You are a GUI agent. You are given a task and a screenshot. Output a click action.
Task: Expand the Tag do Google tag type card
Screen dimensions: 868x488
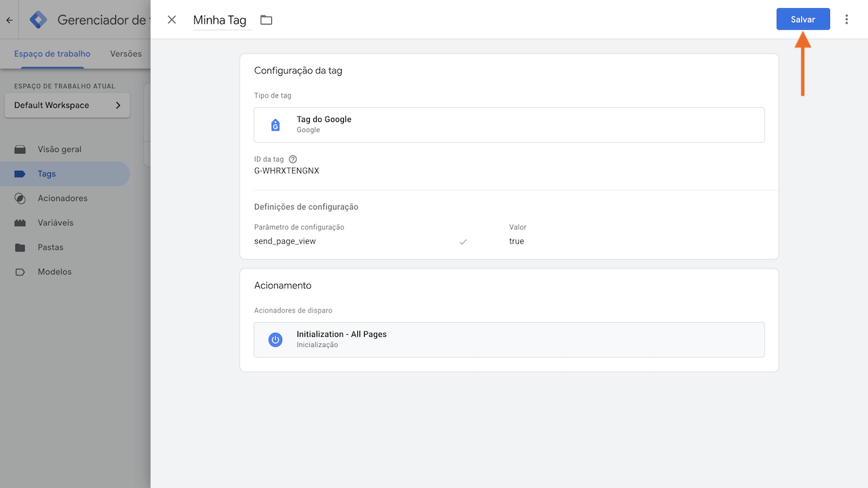pyautogui.click(x=509, y=125)
